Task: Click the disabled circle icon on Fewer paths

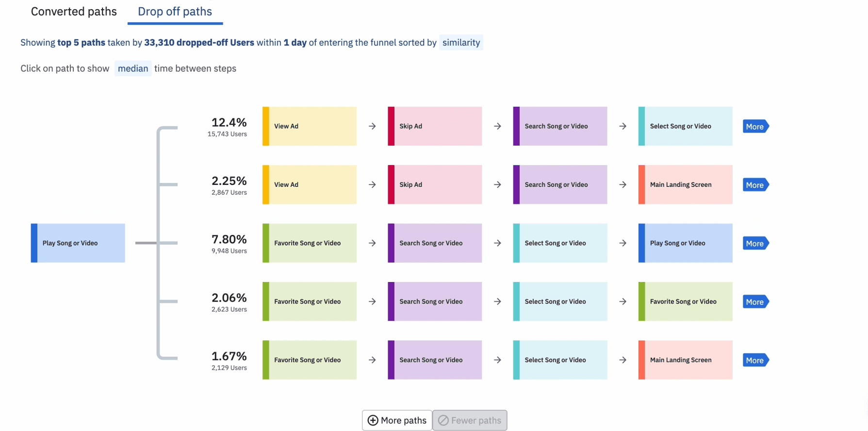Action: click(x=443, y=420)
